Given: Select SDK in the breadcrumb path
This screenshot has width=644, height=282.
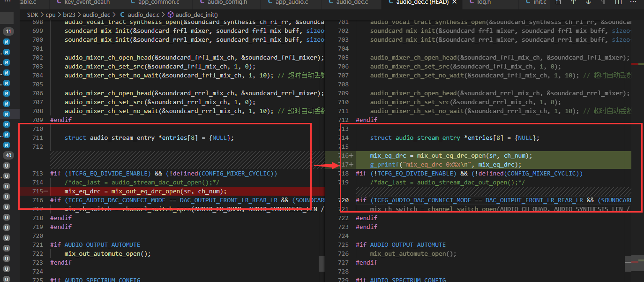Looking at the screenshot, I should tap(32, 15).
